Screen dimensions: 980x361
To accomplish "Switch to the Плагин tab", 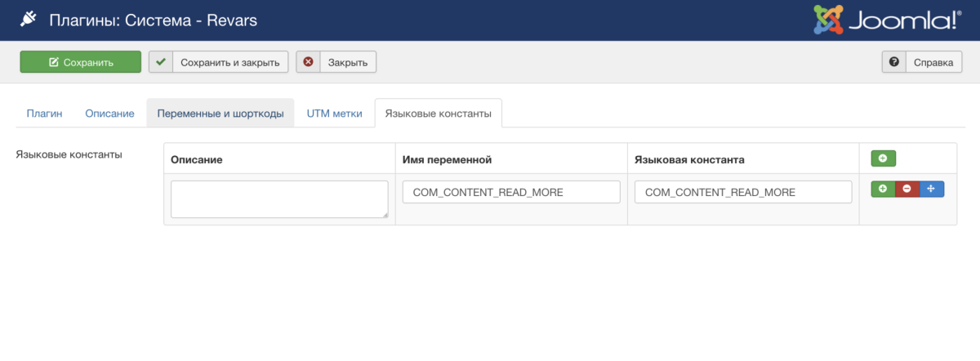I will tap(44, 114).
